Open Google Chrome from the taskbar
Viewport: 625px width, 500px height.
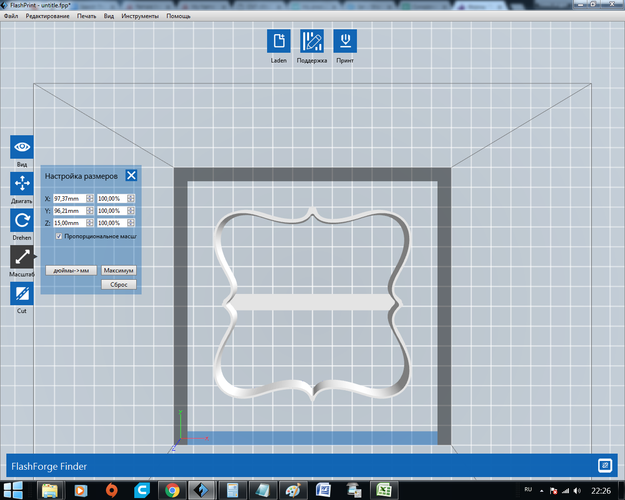coord(172,490)
